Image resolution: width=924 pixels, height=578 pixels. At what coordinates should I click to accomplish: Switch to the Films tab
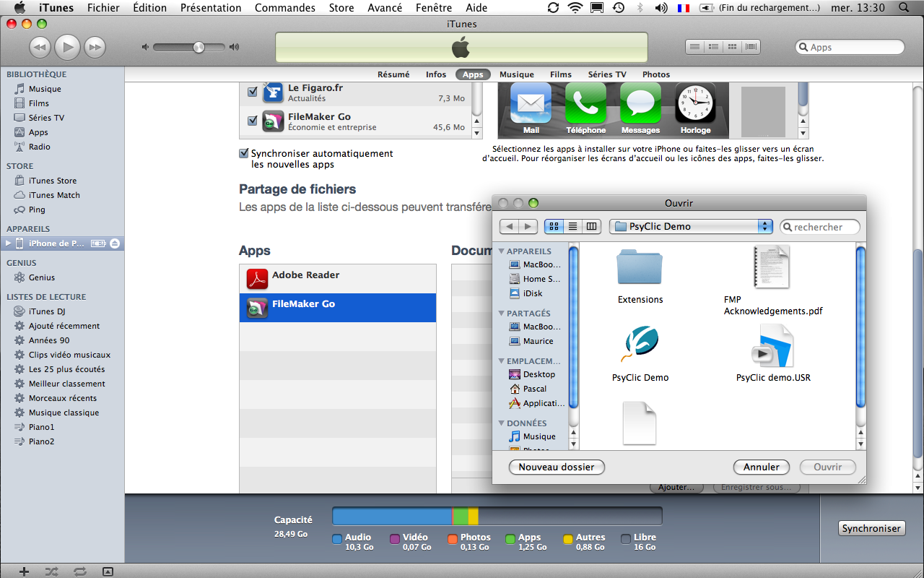point(561,74)
